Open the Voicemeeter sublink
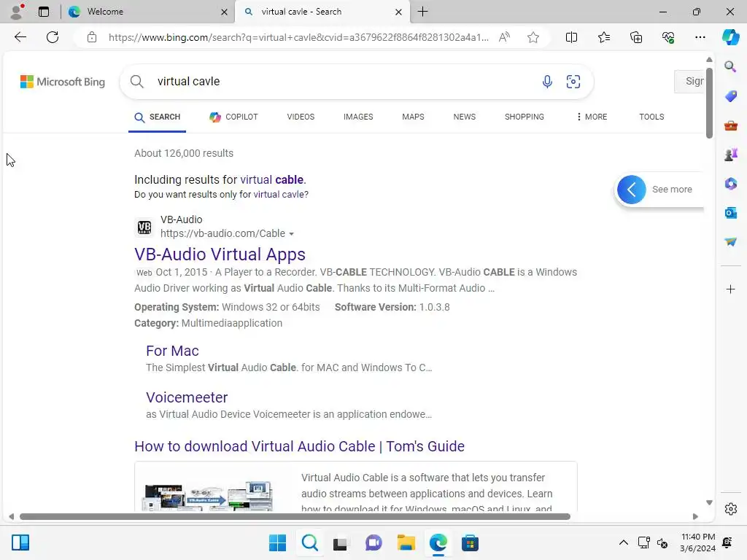The width and height of the screenshot is (747, 560). 187,397
